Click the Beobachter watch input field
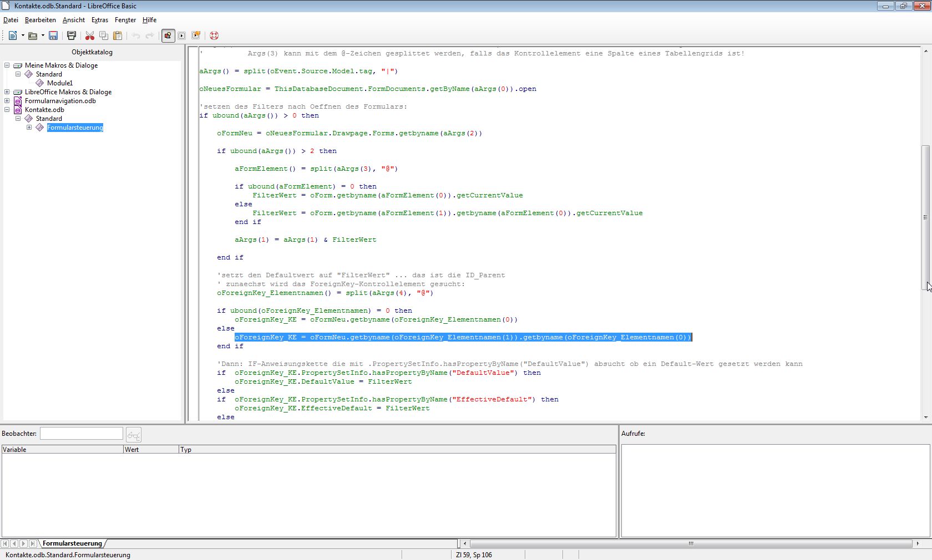 click(x=82, y=434)
